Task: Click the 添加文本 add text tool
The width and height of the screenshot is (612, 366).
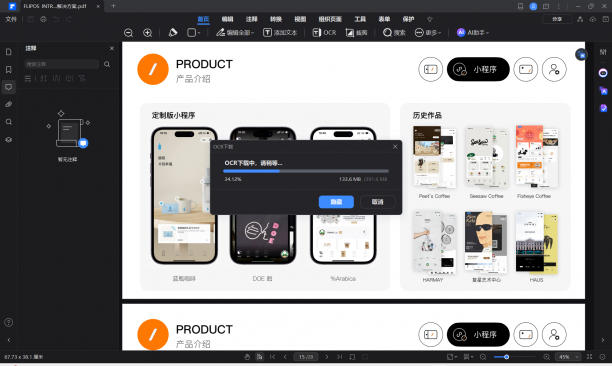Action: tap(280, 33)
